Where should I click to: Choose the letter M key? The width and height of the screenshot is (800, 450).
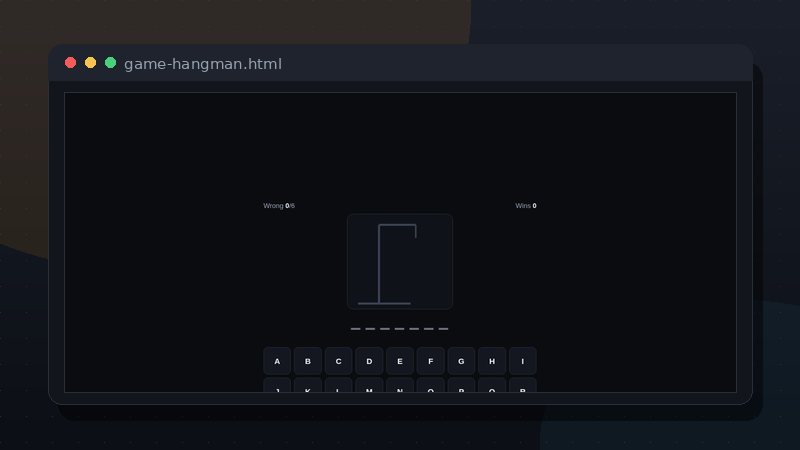pyautogui.click(x=369, y=386)
